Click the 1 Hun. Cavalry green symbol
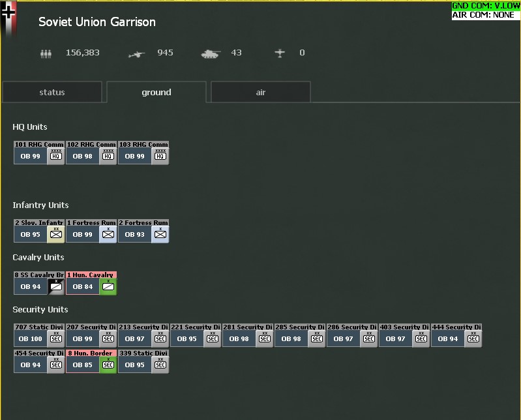 (108, 286)
